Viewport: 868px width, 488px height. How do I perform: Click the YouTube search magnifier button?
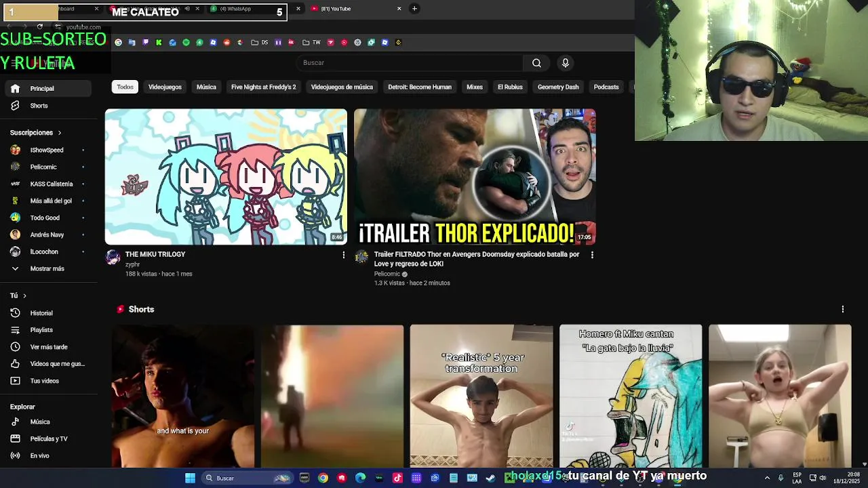click(536, 62)
